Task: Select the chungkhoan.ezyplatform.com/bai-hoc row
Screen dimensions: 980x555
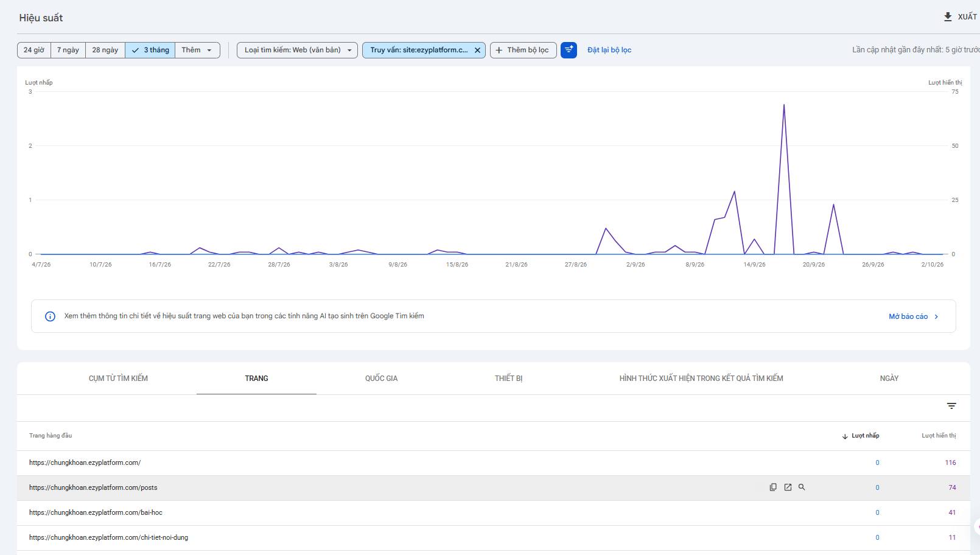Action: [x=493, y=513]
